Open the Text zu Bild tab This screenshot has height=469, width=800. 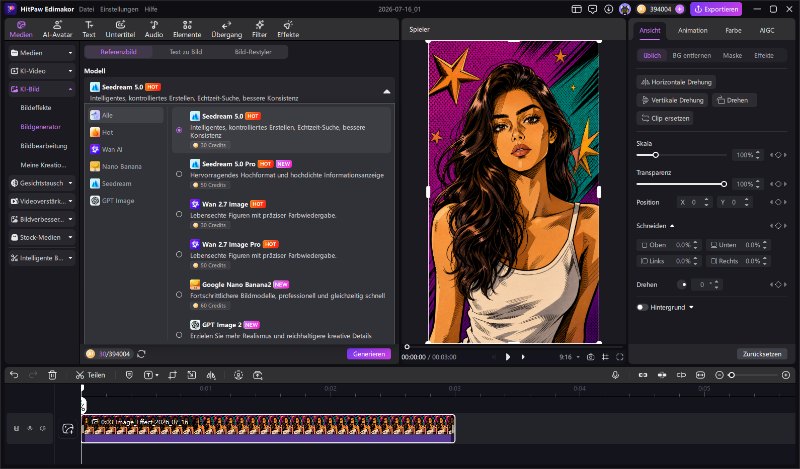click(x=186, y=52)
